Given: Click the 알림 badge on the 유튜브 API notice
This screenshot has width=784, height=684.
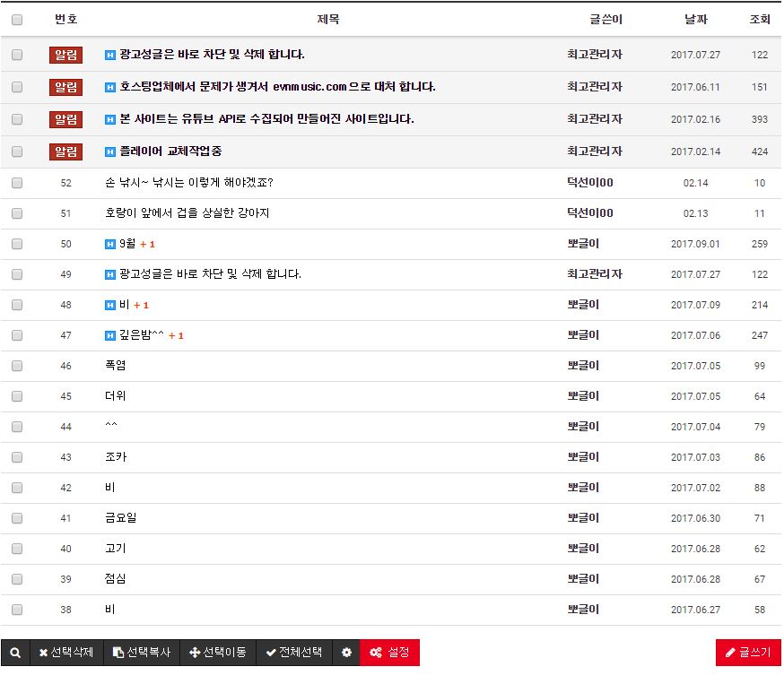Looking at the screenshot, I should (65, 119).
